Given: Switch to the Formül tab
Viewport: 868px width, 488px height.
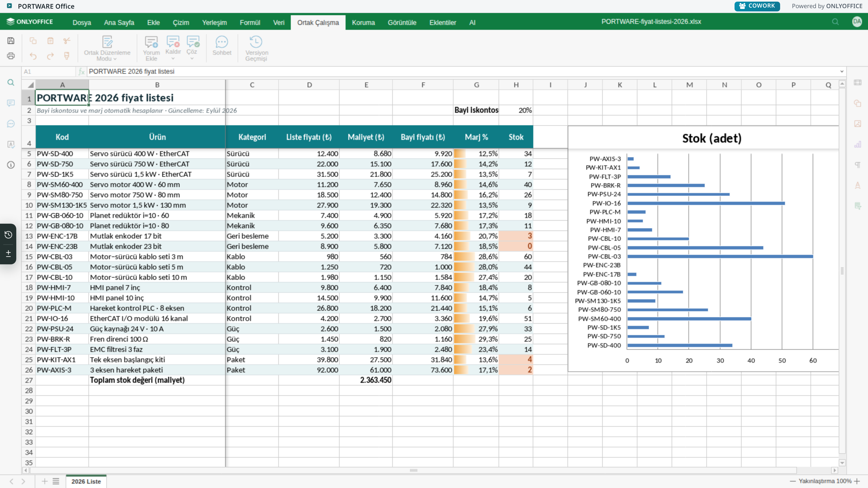Looking at the screenshot, I should [250, 23].
